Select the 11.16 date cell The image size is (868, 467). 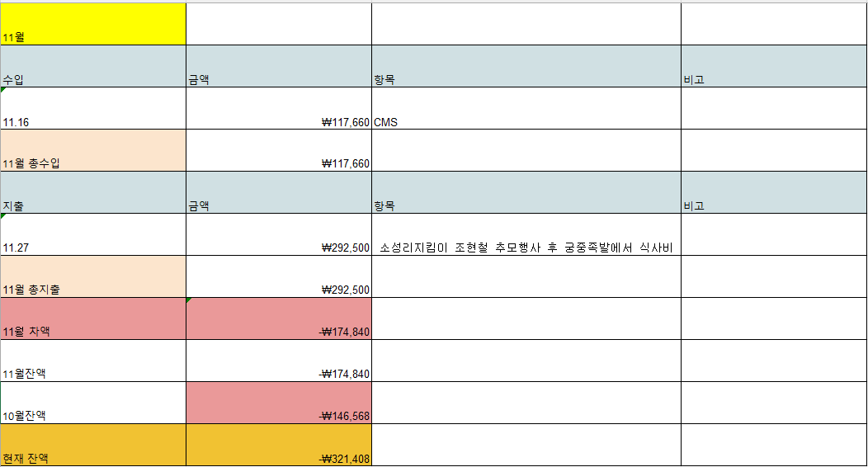click(x=93, y=108)
